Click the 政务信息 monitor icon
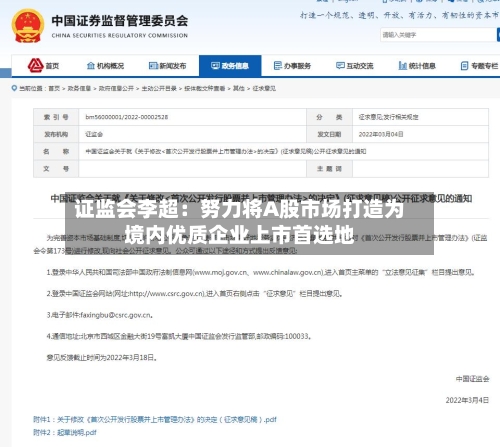 pos(215,66)
